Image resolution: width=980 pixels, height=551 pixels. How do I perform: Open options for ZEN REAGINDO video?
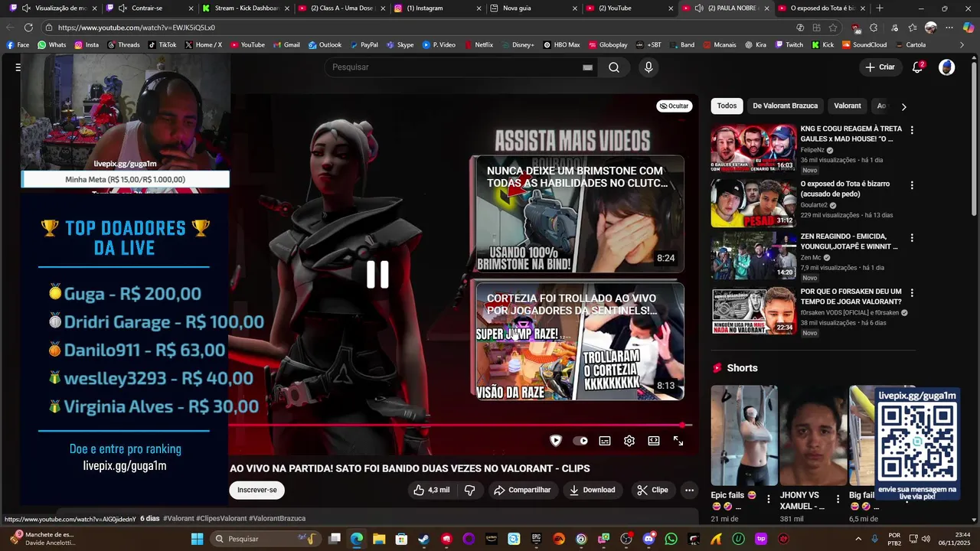(911, 237)
